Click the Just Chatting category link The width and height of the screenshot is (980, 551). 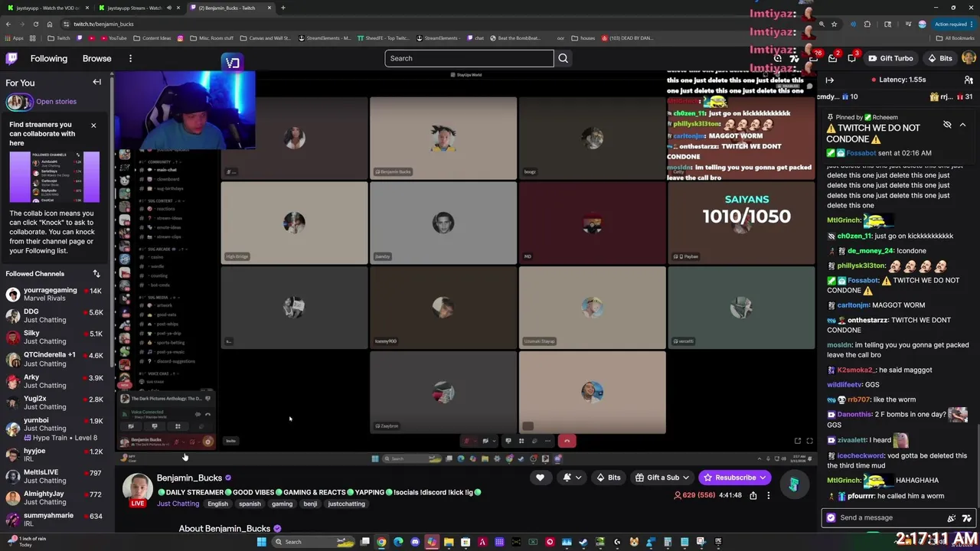(178, 504)
